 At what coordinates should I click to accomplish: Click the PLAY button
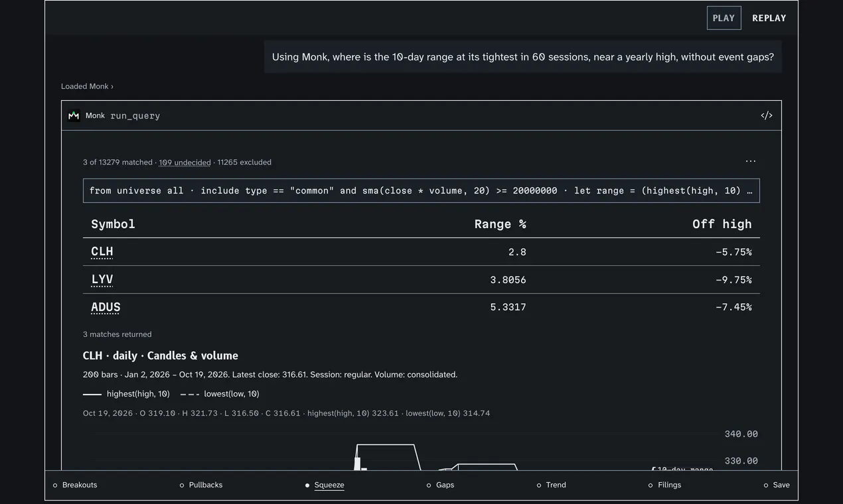pyautogui.click(x=724, y=19)
